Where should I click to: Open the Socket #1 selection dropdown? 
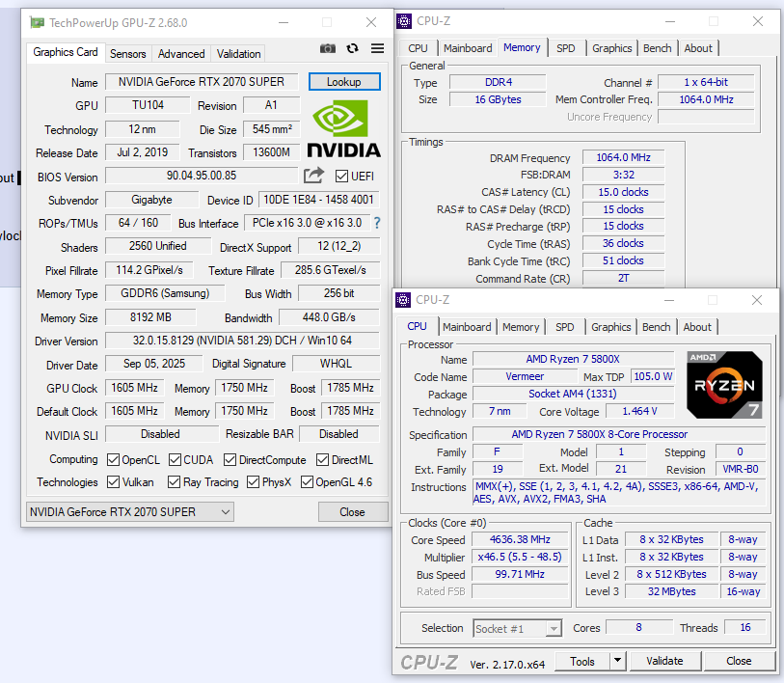(x=518, y=628)
